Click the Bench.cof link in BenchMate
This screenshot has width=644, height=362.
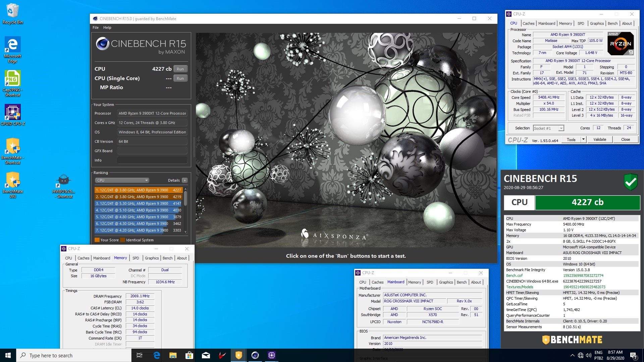click(514, 276)
